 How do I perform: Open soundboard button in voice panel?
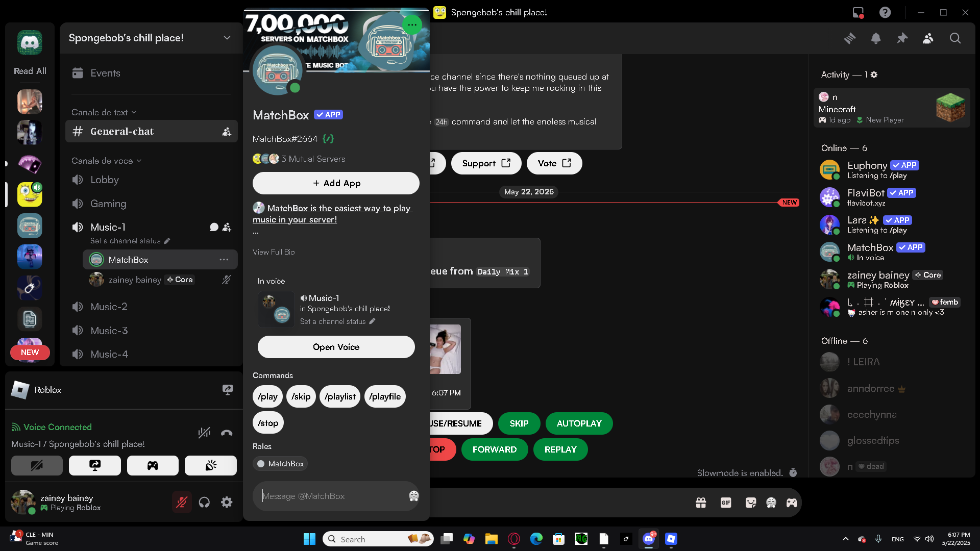[211, 465]
